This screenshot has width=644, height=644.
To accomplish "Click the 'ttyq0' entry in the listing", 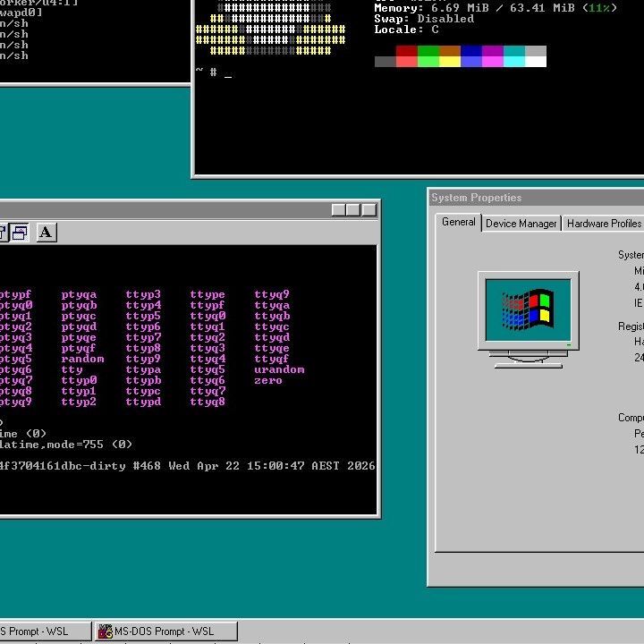I will (x=208, y=316).
